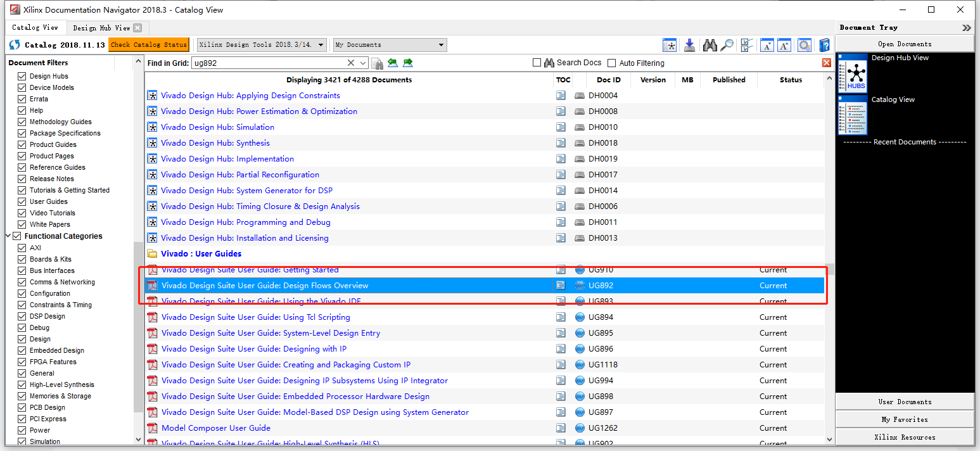Image resolution: width=980 pixels, height=451 pixels.
Task: Open the settings gear icon in the toolbar
Action: tap(804, 44)
